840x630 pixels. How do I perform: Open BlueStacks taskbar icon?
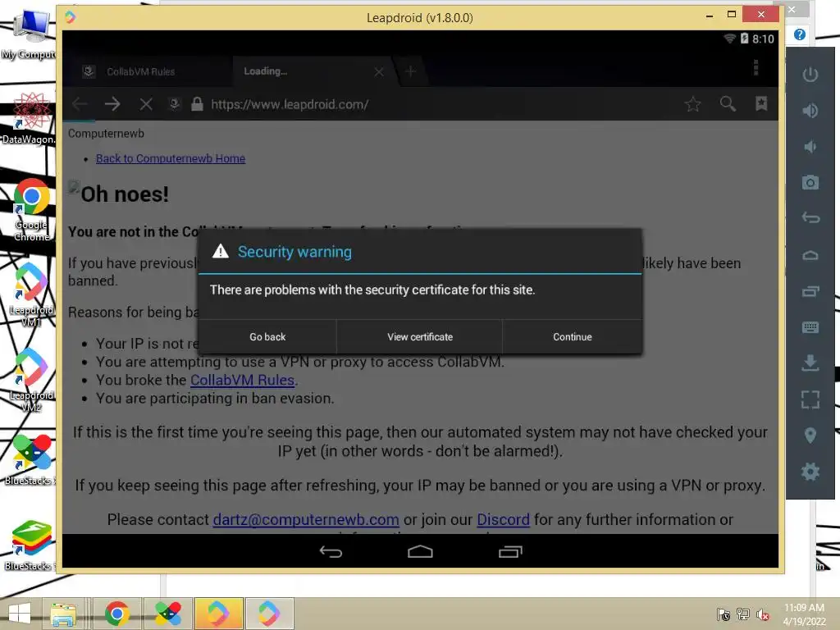[168, 614]
